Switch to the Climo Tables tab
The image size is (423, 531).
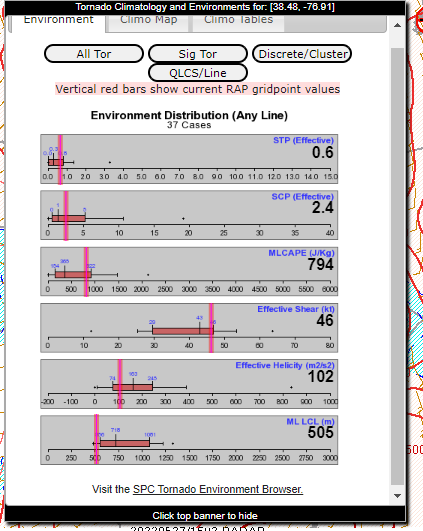pyautogui.click(x=238, y=23)
